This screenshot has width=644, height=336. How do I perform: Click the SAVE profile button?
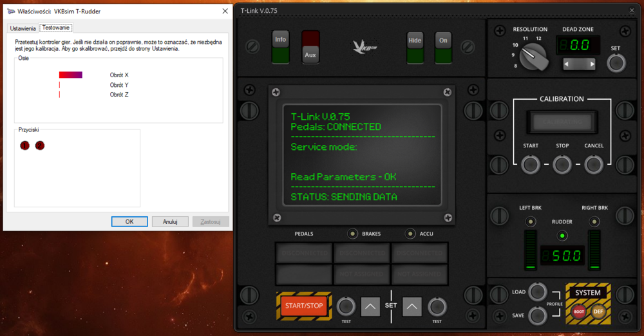[x=537, y=315]
